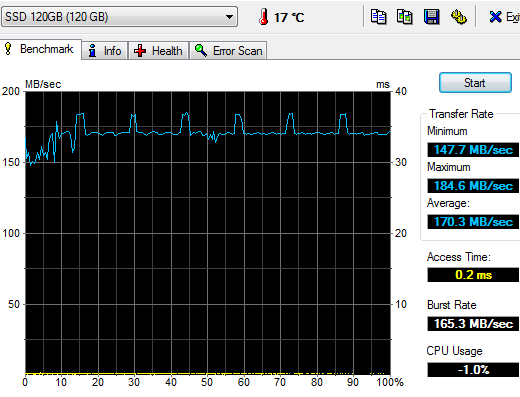The width and height of the screenshot is (520, 397).
Task: Select the Average value 170.3 MB/sec
Action: pos(473,222)
